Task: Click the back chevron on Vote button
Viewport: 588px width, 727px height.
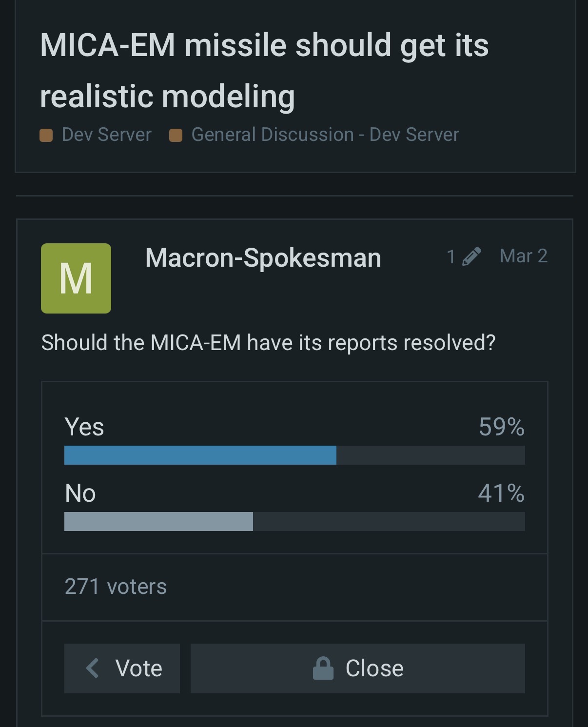Action: click(93, 668)
